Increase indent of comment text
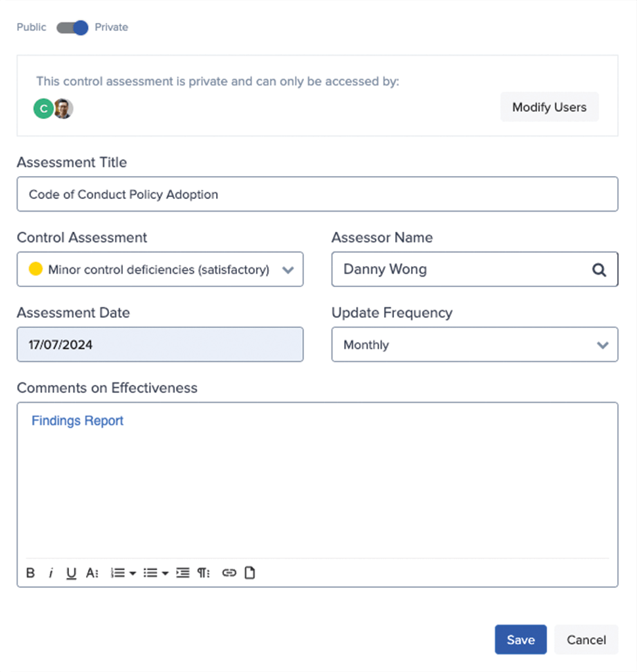The image size is (637, 672). tap(183, 573)
